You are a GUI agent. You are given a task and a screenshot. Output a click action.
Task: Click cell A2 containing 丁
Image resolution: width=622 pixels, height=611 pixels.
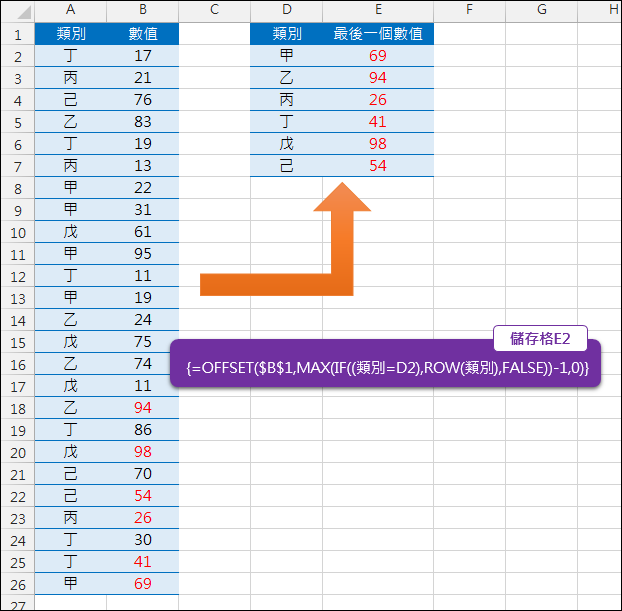pos(71,56)
